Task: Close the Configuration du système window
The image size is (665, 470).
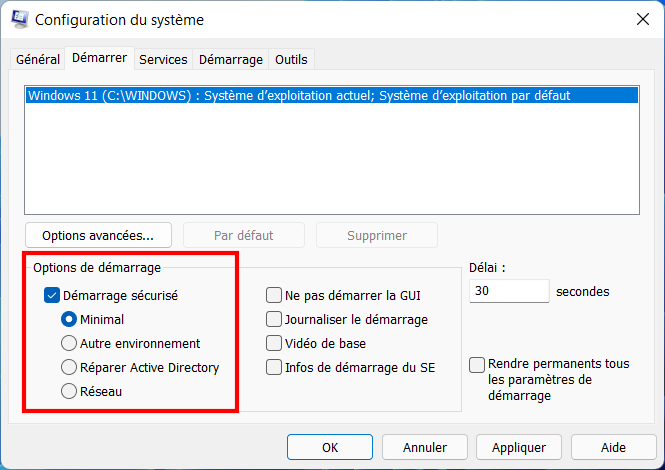Action: coord(643,19)
